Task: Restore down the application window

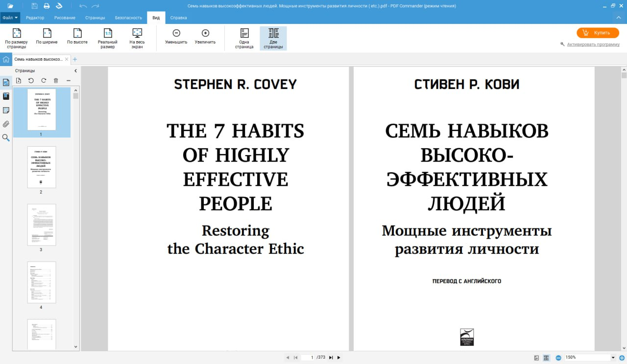Action: pyautogui.click(x=613, y=5)
